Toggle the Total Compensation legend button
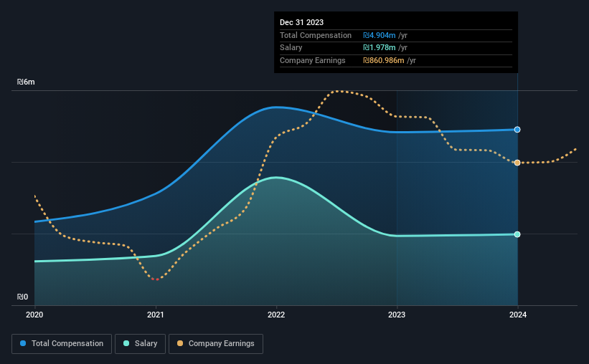This screenshot has height=364, width=589. coord(62,344)
